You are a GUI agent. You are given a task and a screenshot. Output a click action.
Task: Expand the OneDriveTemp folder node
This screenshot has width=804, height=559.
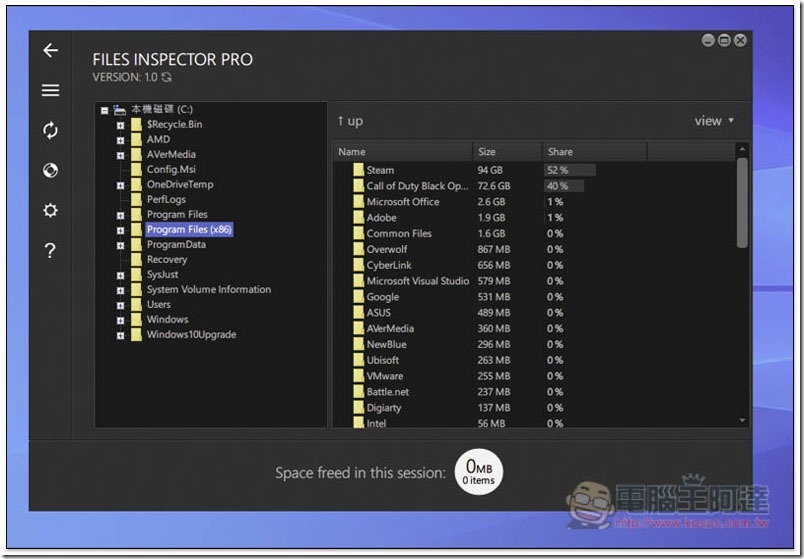[x=120, y=185]
